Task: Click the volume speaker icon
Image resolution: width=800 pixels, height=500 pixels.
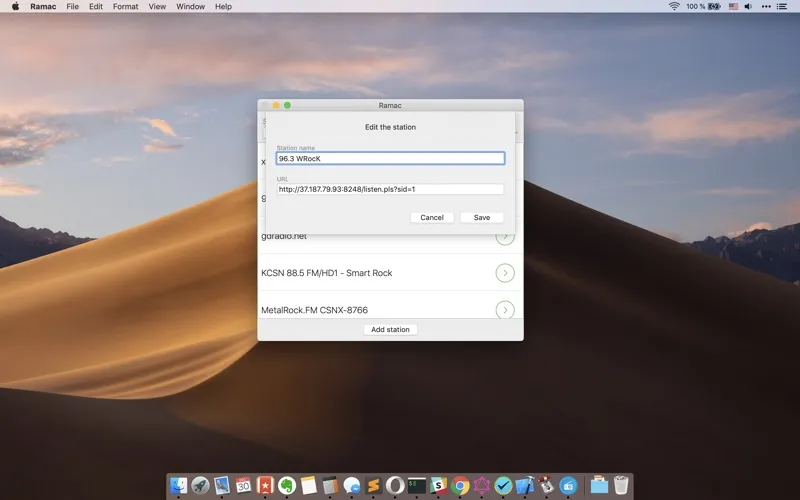Action: [748, 6]
